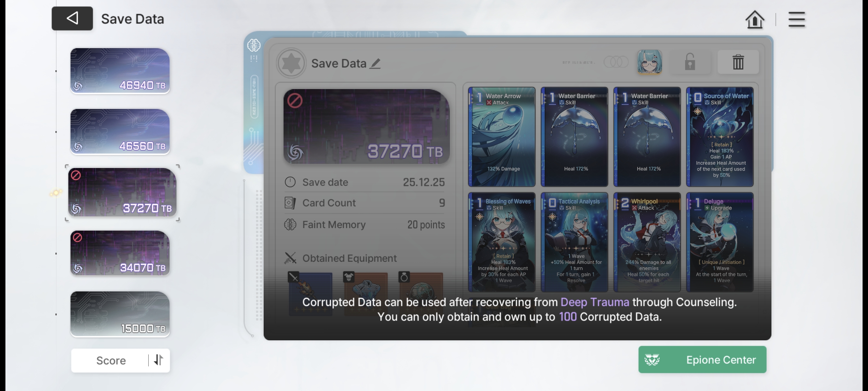
Task: Delete save data with trash icon
Action: tap(738, 62)
